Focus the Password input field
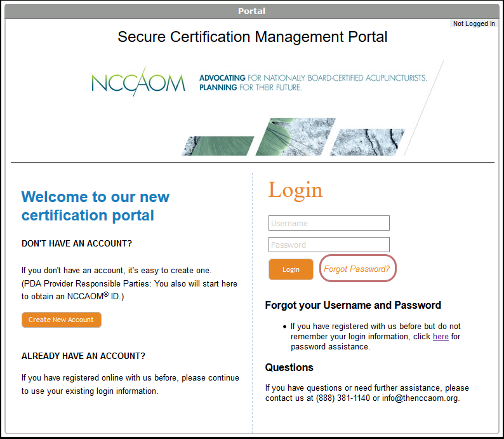The image size is (504, 439). pyautogui.click(x=329, y=245)
